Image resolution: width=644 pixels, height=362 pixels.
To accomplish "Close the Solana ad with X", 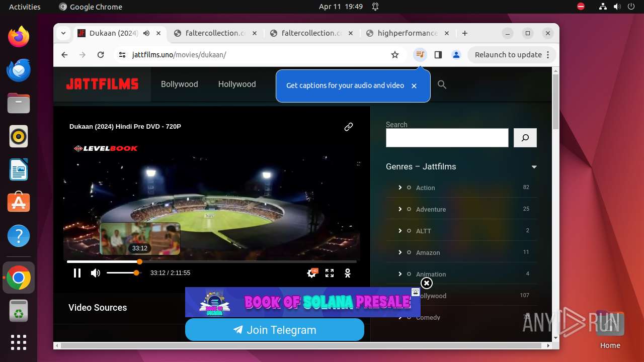I will [426, 283].
